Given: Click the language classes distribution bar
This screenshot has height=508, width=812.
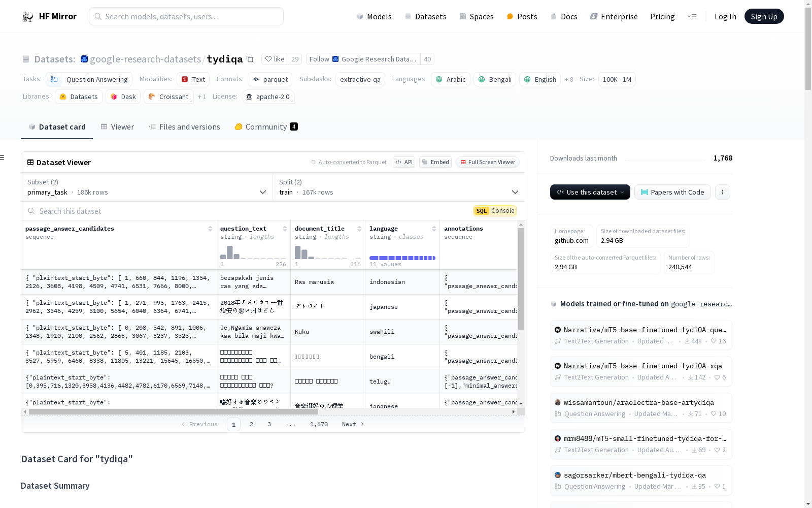Looking at the screenshot, I should point(402,258).
